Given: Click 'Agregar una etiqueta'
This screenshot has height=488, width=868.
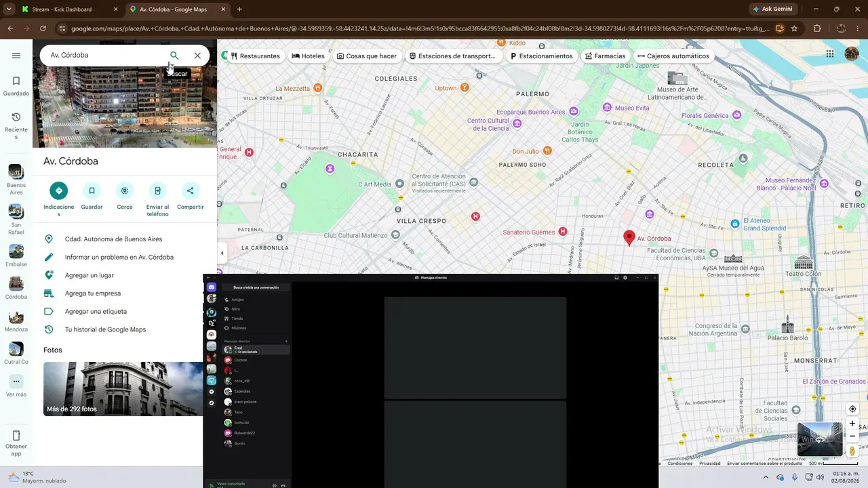Looking at the screenshot, I should tap(96, 312).
